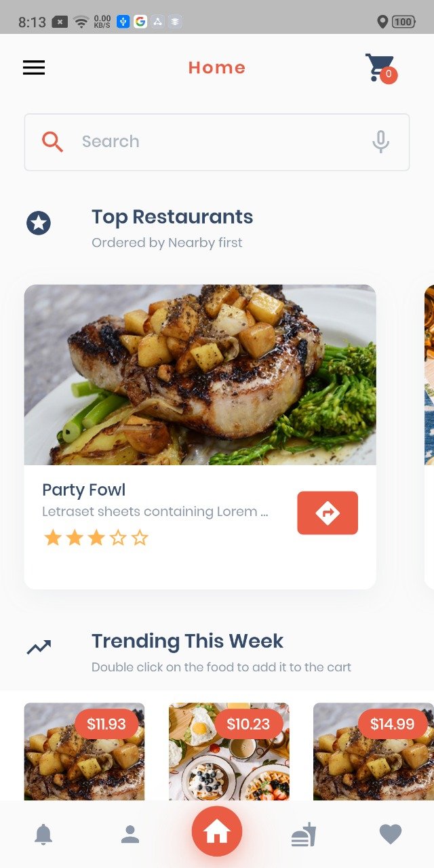Open the orders fast-food tab
Viewport: 434px width, 868px height.
pyautogui.click(x=304, y=834)
